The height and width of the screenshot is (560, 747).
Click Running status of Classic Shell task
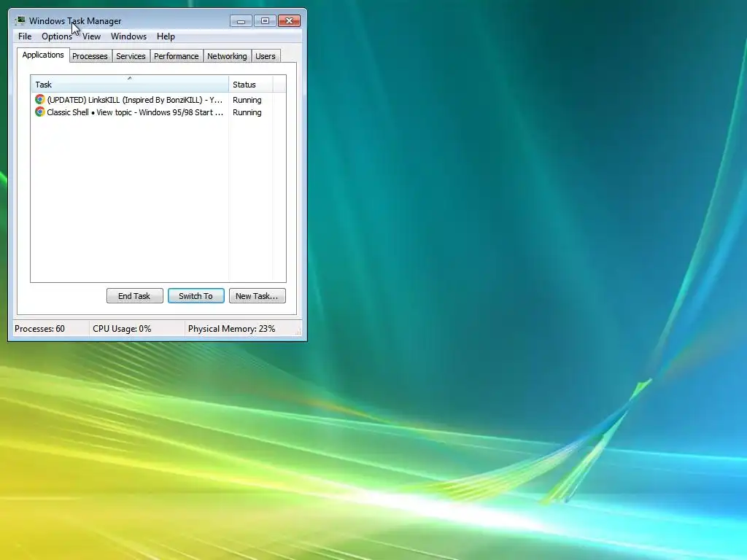(247, 112)
